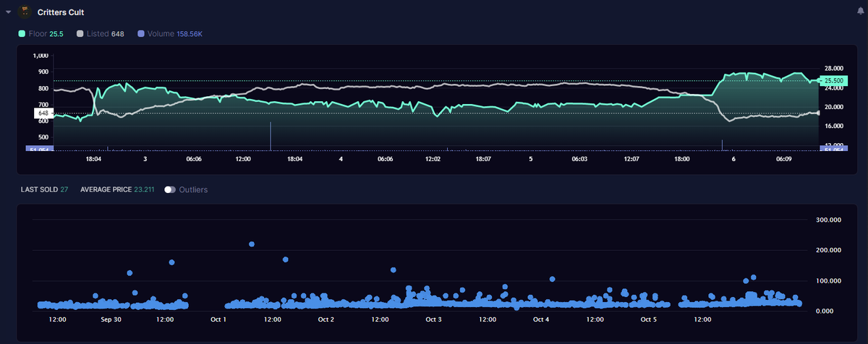The image size is (868, 344).
Task: Click the Oct 2 date label
Action: (x=326, y=319)
